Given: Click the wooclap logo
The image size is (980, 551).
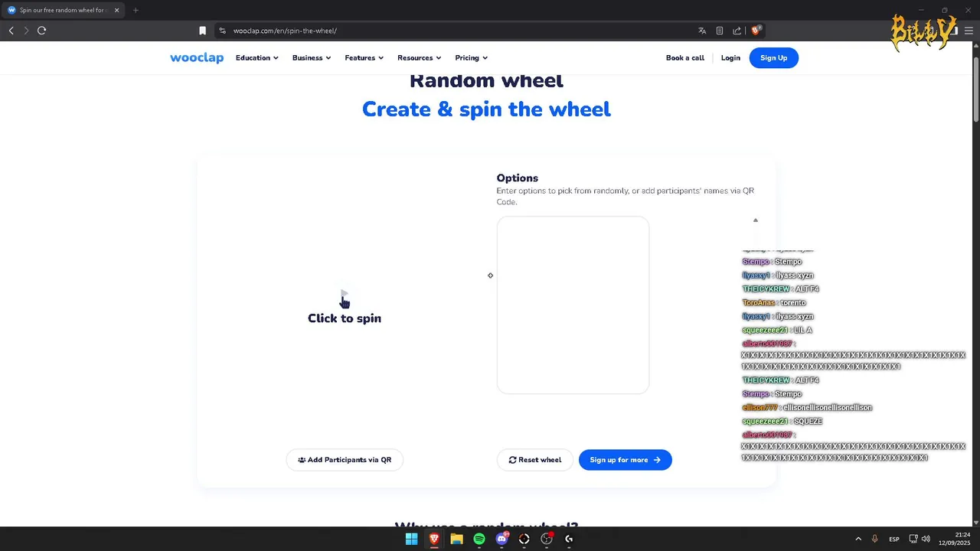Looking at the screenshot, I should point(197,57).
